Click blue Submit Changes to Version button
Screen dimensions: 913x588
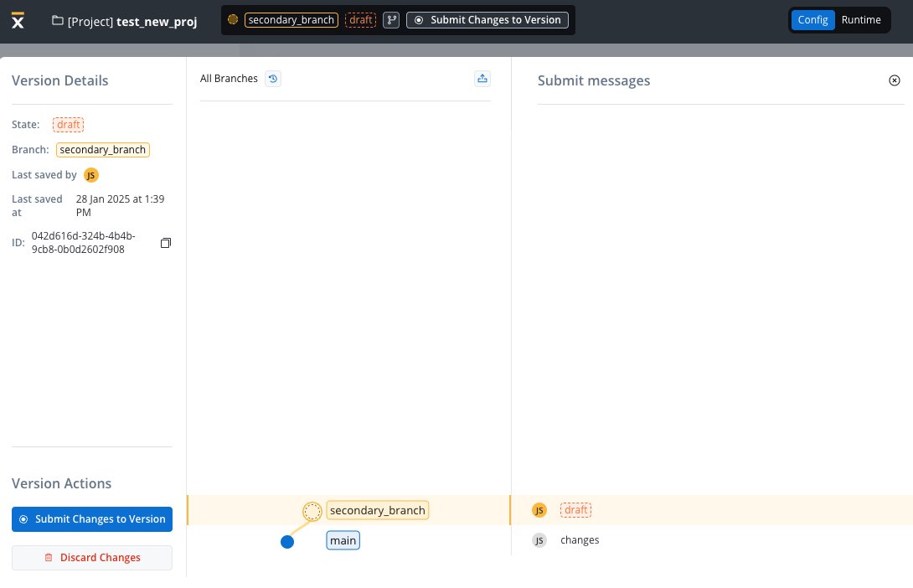(92, 519)
